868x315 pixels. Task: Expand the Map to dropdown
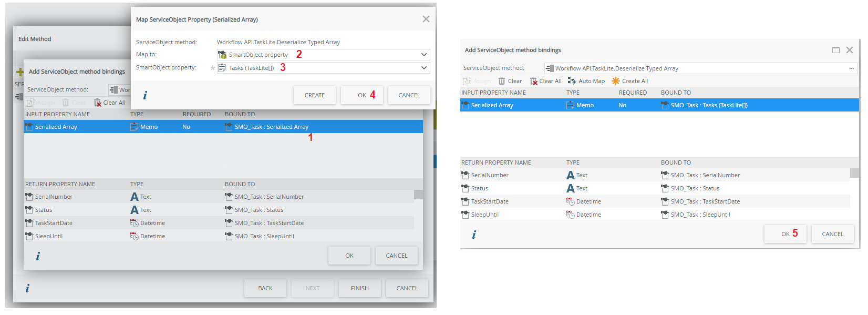click(x=423, y=55)
